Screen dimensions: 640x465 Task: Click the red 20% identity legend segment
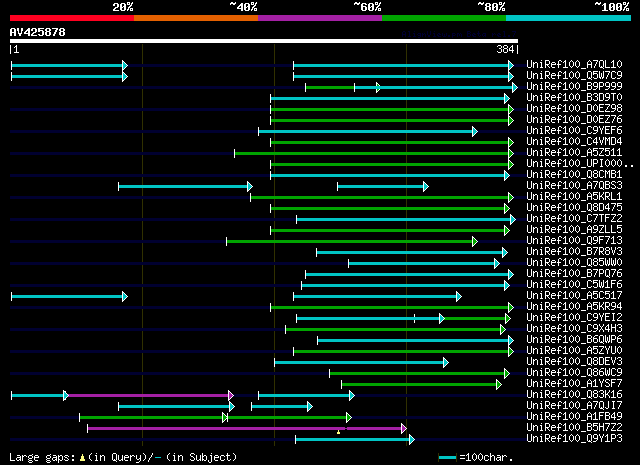(72, 18)
